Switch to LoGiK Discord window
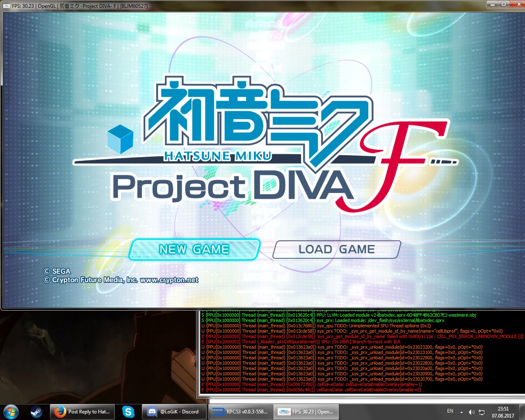This screenshot has height=420, width=525. (x=174, y=412)
